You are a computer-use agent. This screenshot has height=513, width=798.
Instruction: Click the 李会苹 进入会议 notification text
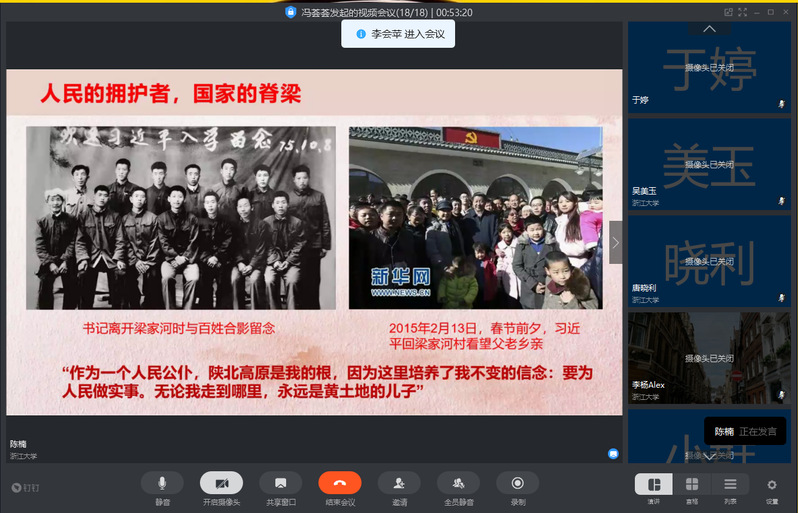tap(408, 34)
